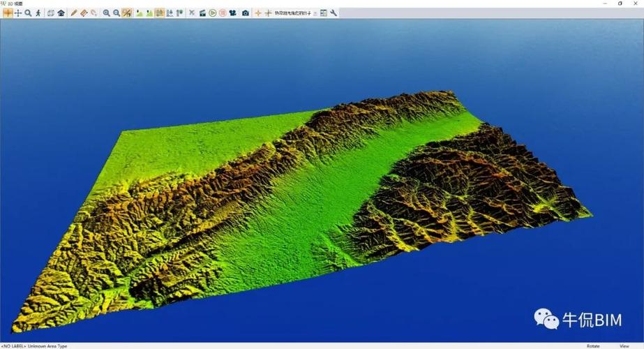Click the play fly-through button
The width and height of the screenshot is (644, 349).
213,13
